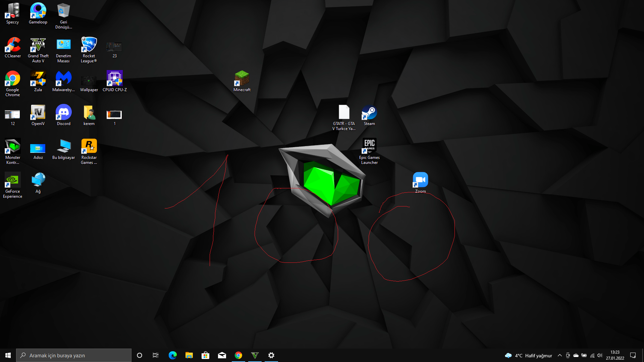Open Microsoft Edge from the taskbar
The height and width of the screenshot is (362, 644).
(x=172, y=355)
